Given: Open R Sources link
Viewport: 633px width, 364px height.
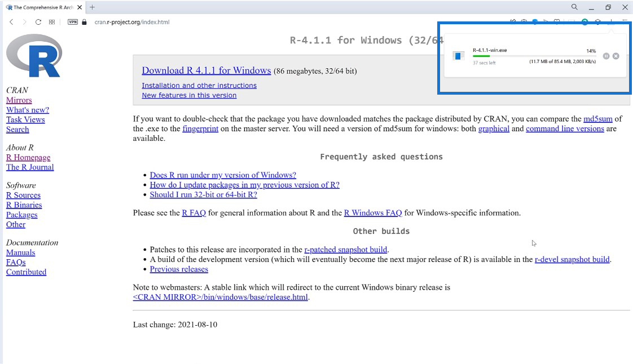Looking at the screenshot, I should coord(24,195).
